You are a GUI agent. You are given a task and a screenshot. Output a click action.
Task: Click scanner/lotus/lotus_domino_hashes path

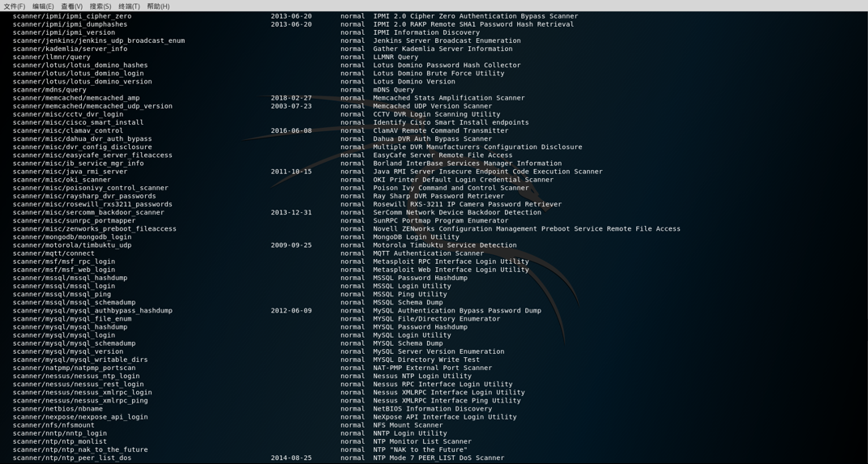tap(80, 66)
